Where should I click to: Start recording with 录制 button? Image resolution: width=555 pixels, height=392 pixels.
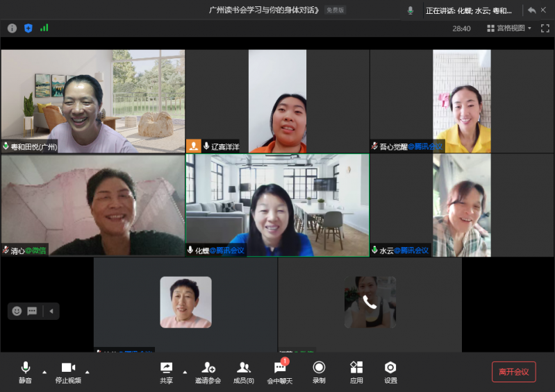pos(319,372)
